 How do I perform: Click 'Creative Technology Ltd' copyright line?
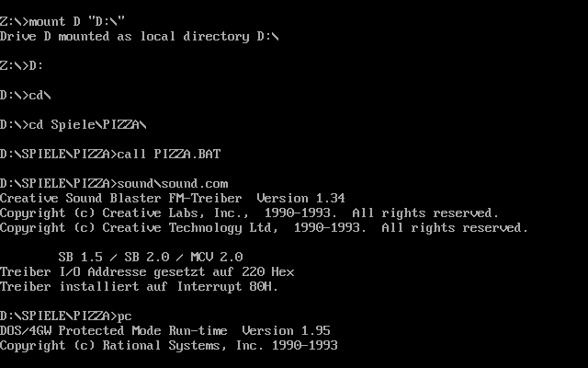[264, 227]
